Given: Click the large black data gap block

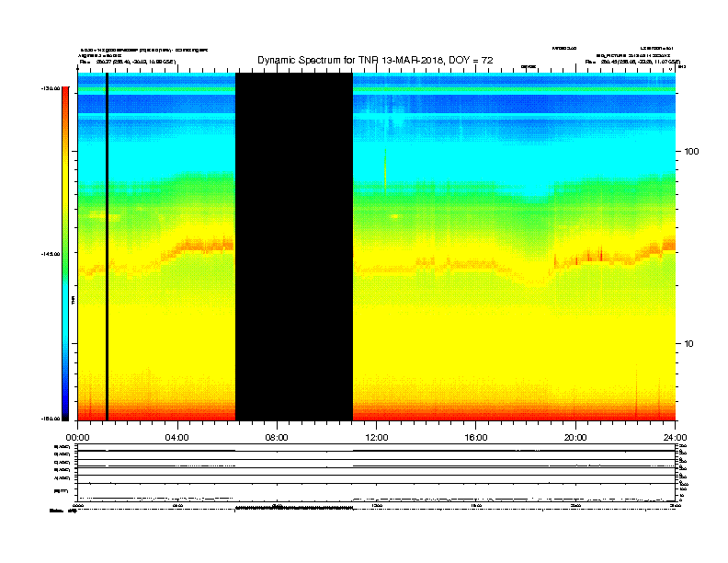Looking at the screenshot, I should 294,247.
